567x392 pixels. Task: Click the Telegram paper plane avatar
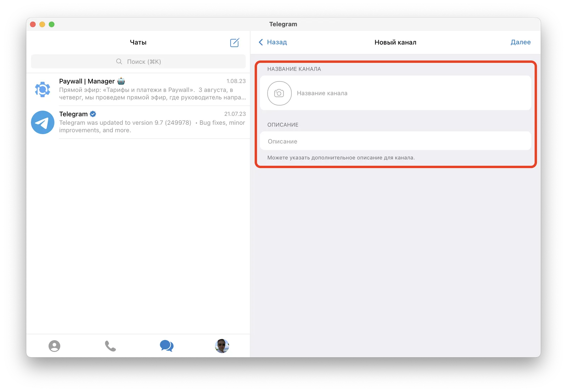pyautogui.click(x=43, y=122)
